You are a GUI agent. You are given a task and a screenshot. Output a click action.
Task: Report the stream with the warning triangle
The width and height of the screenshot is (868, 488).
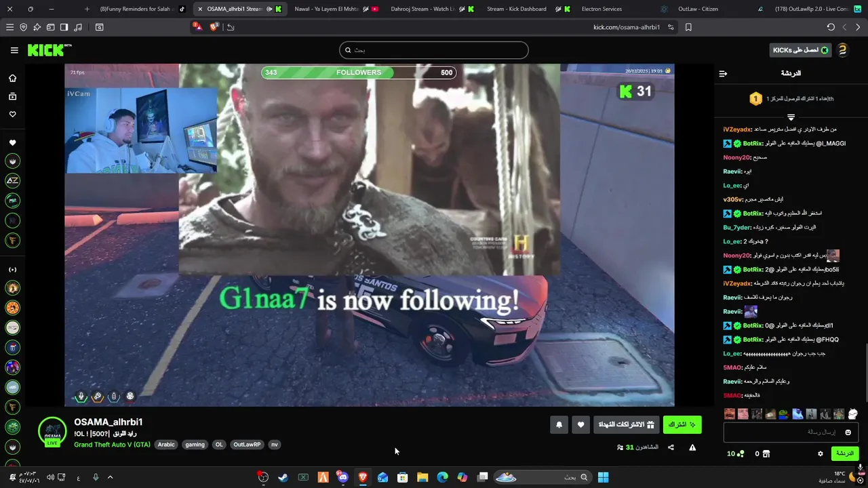692,447
